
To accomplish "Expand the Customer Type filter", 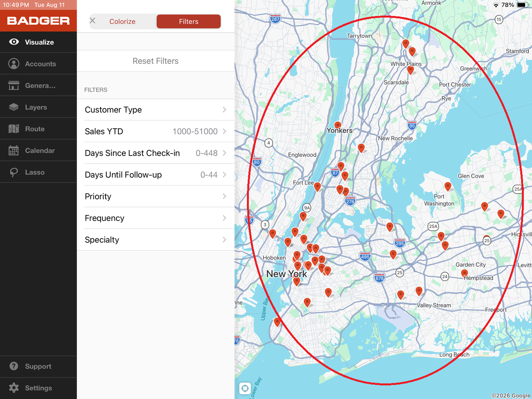I will (155, 109).
